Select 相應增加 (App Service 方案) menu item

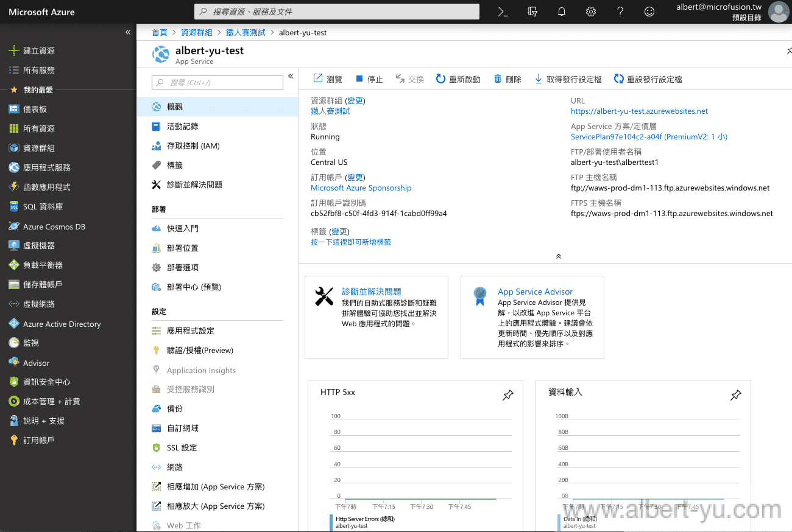click(217, 486)
